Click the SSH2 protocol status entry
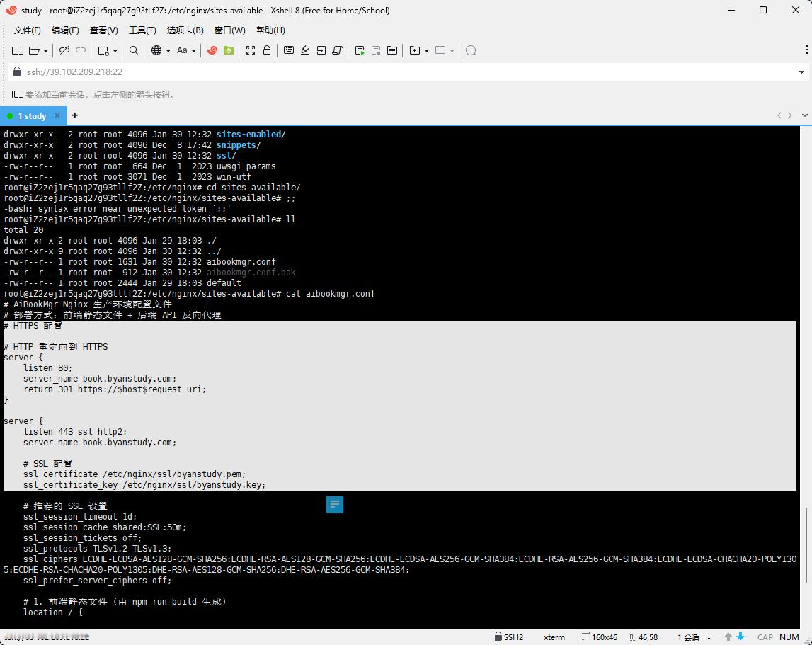This screenshot has width=812, height=645. click(509, 637)
